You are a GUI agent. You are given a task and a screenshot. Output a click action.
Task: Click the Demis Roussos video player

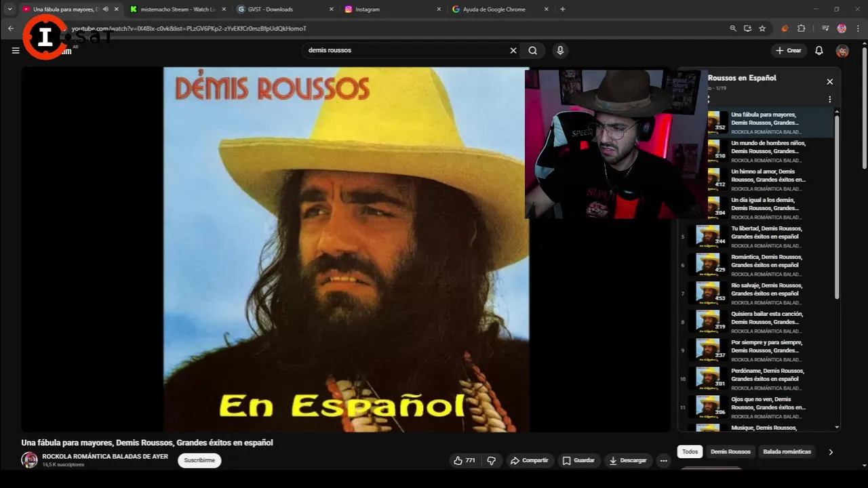tap(346, 249)
